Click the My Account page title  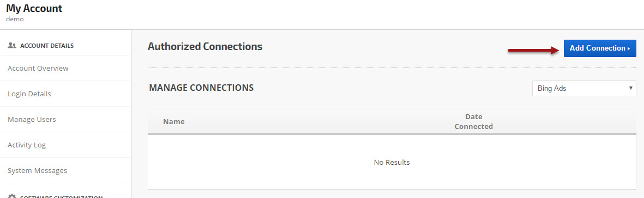(34, 8)
